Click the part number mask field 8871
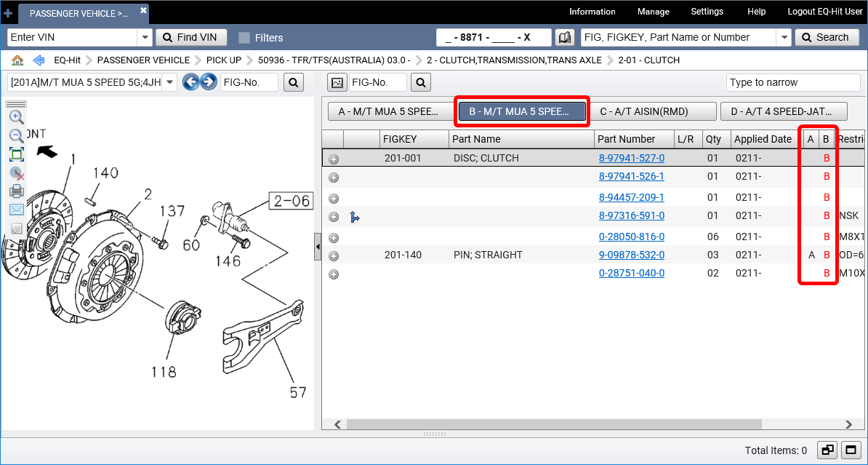The image size is (868, 465). pyautogui.click(x=494, y=37)
